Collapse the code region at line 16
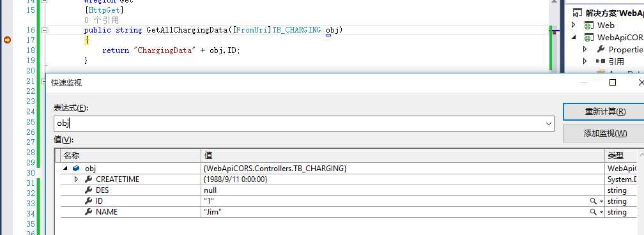 pos(44,30)
